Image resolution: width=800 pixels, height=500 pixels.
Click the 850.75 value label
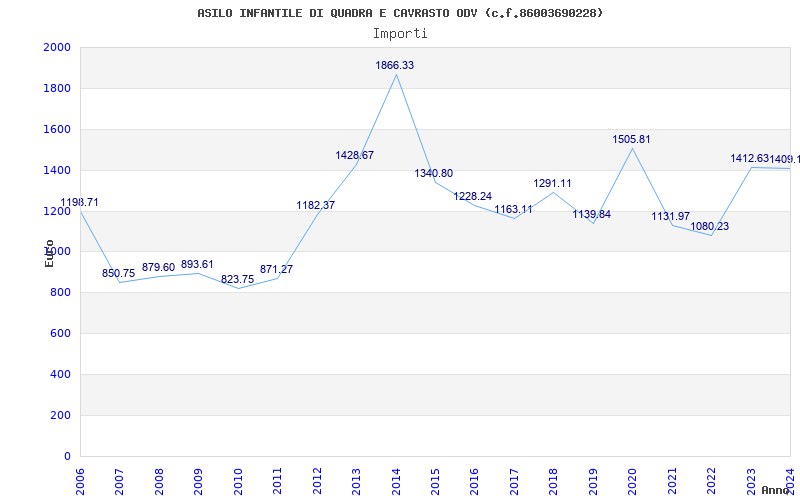tap(118, 273)
